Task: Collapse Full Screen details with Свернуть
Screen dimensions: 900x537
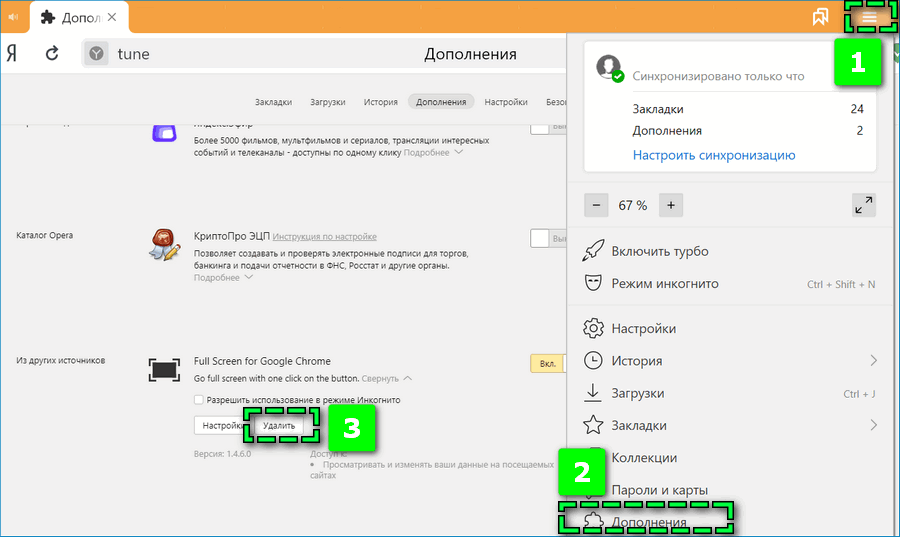Action: (386, 379)
